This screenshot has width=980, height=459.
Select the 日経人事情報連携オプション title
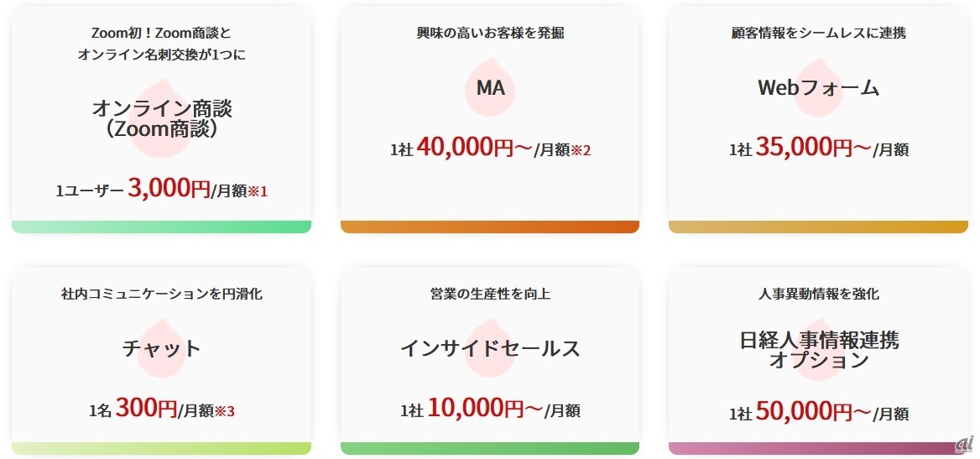point(818,350)
